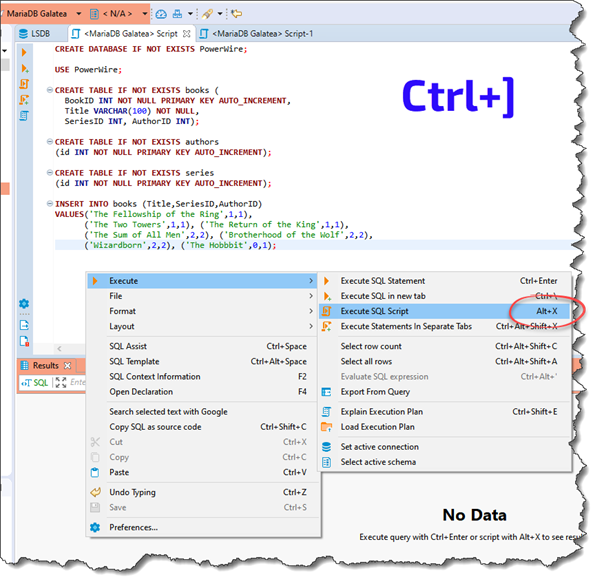Close the MariaDB Galatea Script tab
This screenshot has width=602, height=586.
point(186,33)
